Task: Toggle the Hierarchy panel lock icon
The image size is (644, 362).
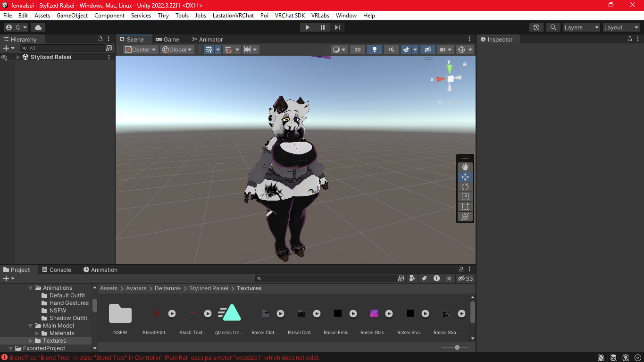Action: click(x=100, y=39)
